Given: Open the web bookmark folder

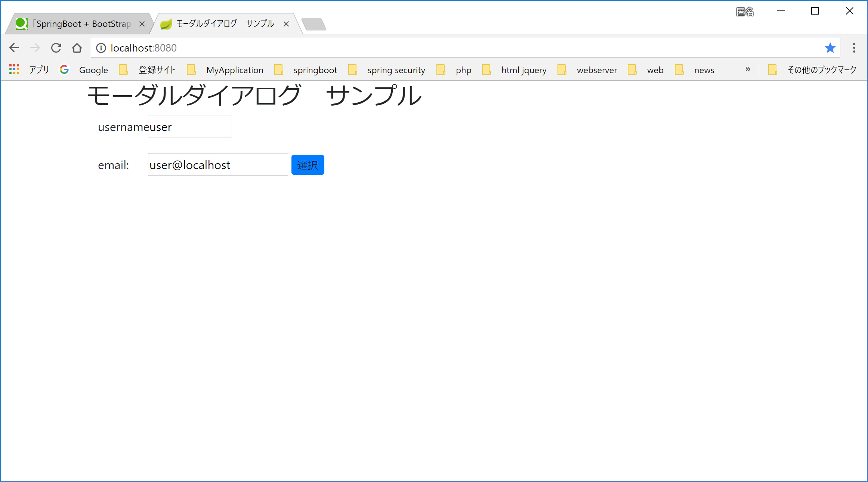Looking at the screenshot, I should click(646, 70).
